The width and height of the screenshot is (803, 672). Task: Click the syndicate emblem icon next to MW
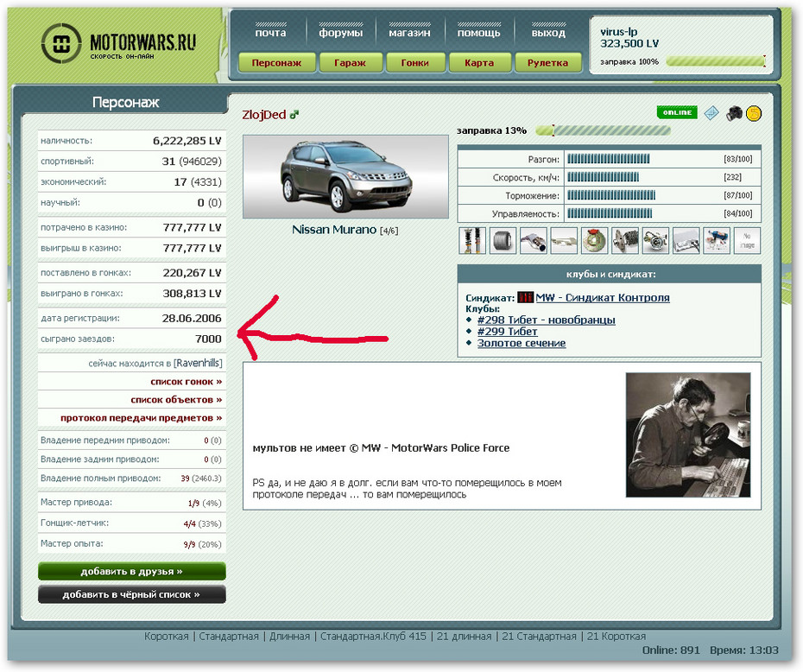coord(526,298)
